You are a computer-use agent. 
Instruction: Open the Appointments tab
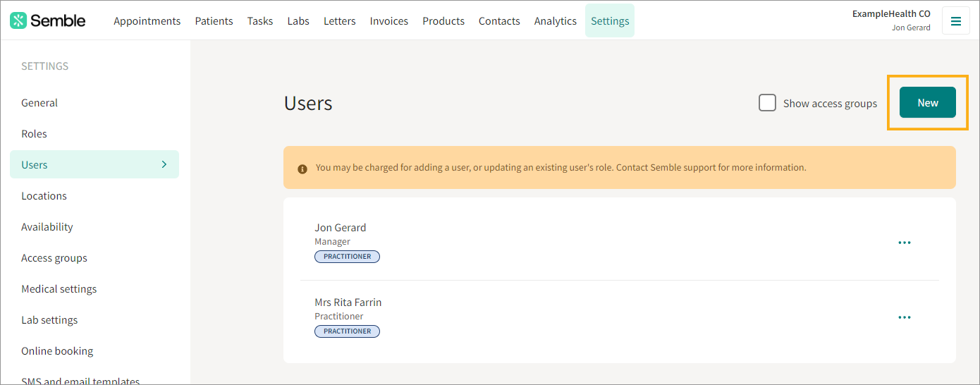click(x=147, y=21)
